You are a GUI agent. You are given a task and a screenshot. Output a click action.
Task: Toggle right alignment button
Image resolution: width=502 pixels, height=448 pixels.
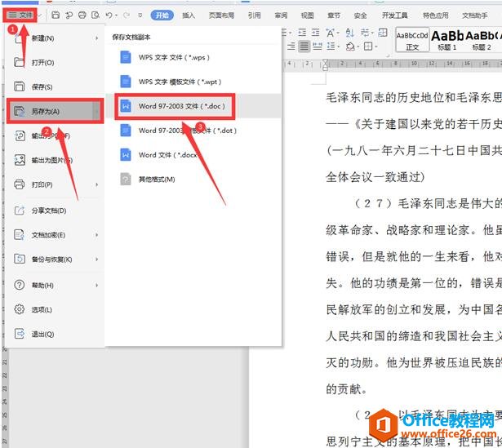pyautogui.click(x=291, y=47)
